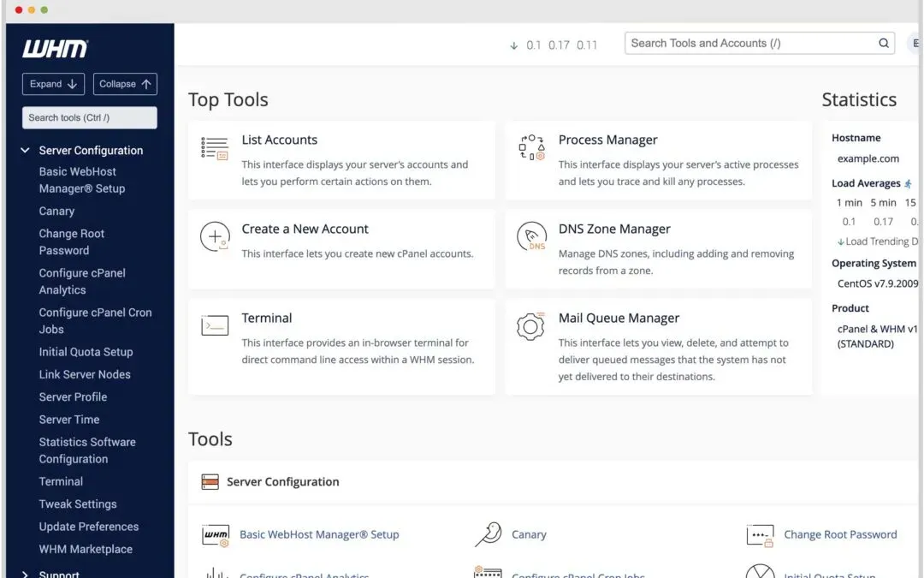Select Change Root Password in sidebar
The height and width of the screenshot is (578, 924).
[71, 241]
